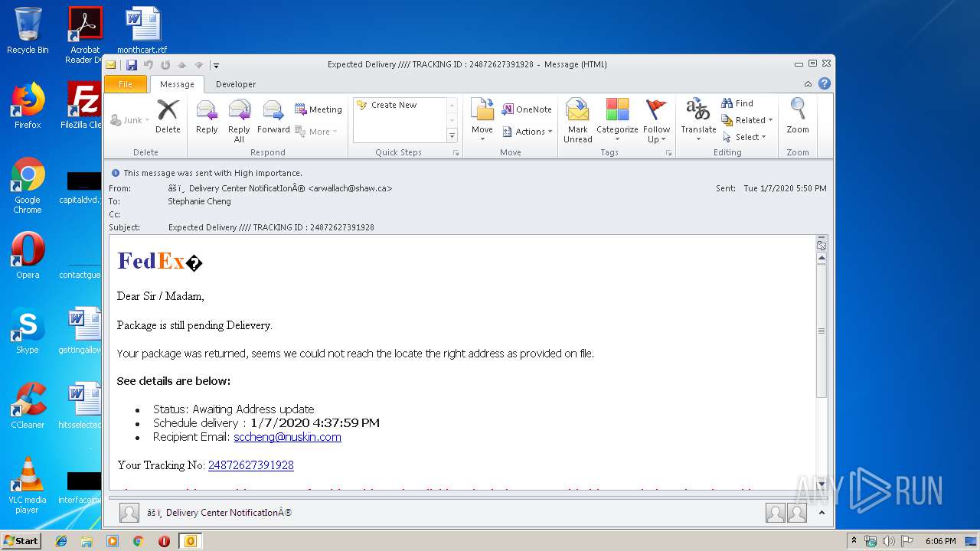Image resolution: width=980 pixels, height=551 pixels.
Task: Open the Opera desktop shortcut
Action: (x=28, y=256)
